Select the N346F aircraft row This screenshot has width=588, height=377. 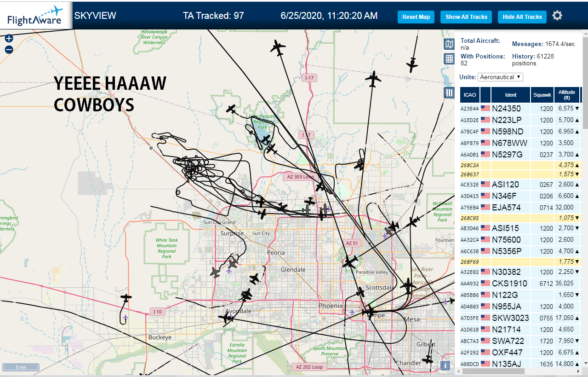[521, 196]
